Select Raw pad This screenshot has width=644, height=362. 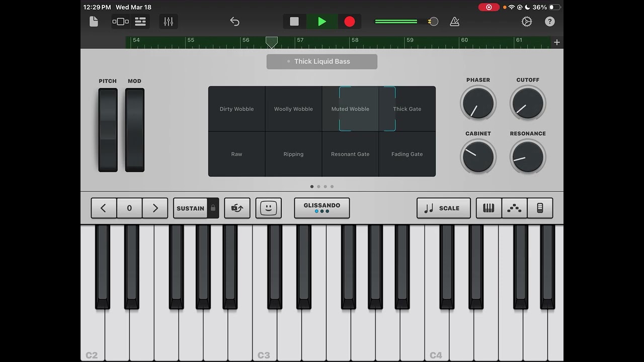coord(236,154)
